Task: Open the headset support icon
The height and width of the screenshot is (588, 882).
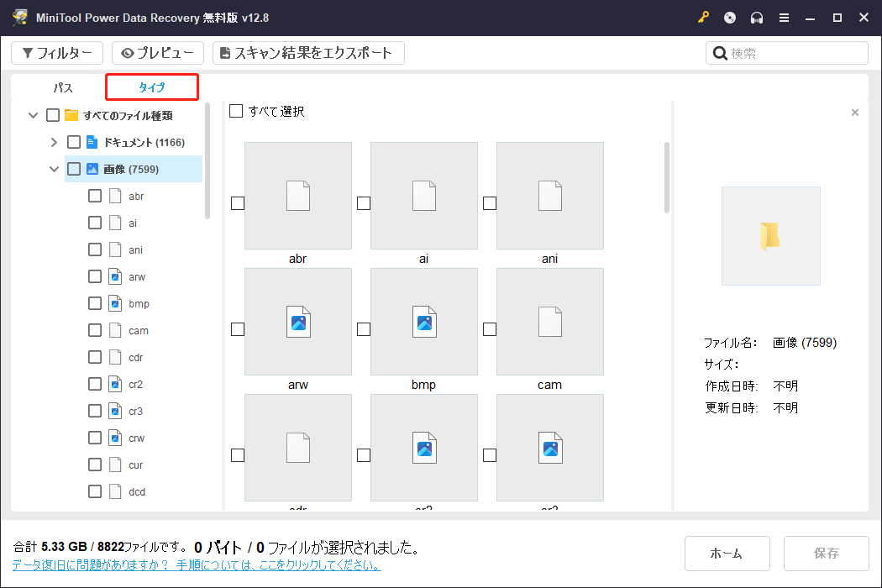Action: pos(757,17)
